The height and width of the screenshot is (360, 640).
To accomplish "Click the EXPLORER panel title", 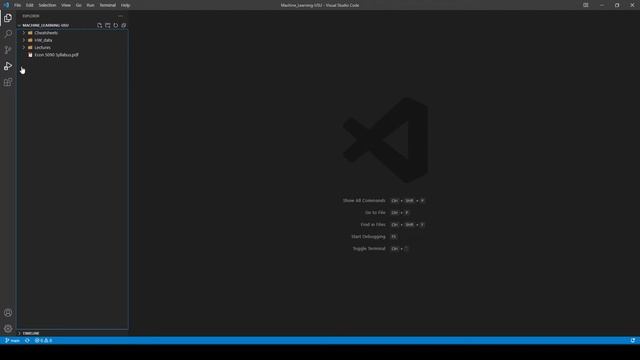I will (31, 16).
